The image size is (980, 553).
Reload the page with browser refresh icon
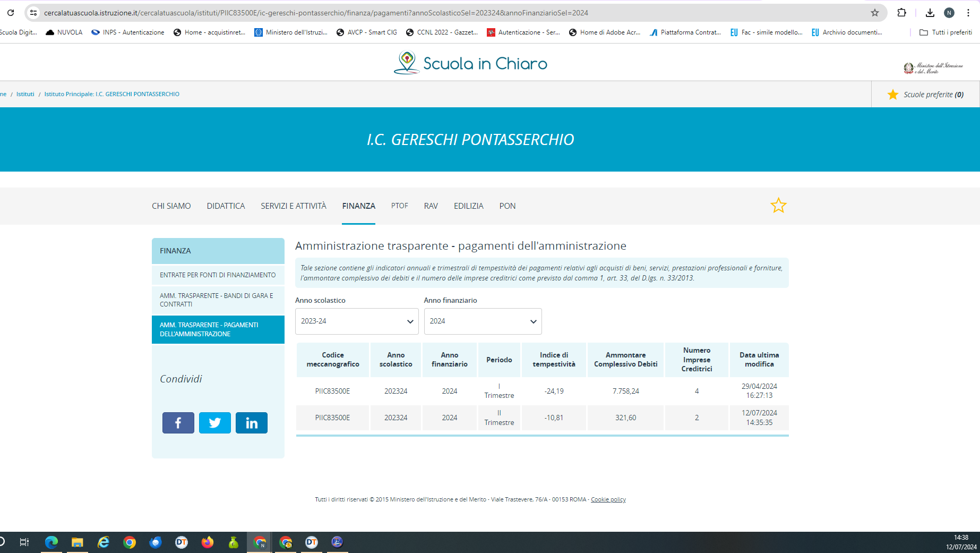tap(11, 13)
